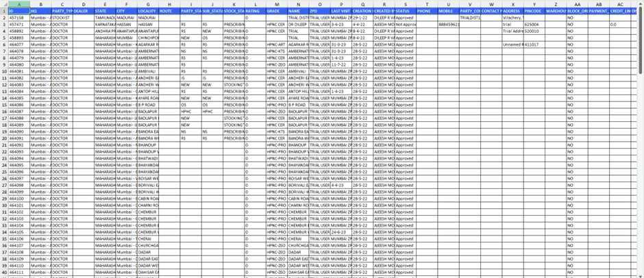Image resolution: width=644 pixels, height=278 pixels.
Task: Select the STOCKIST party type cell
Action: pos(62,18)
